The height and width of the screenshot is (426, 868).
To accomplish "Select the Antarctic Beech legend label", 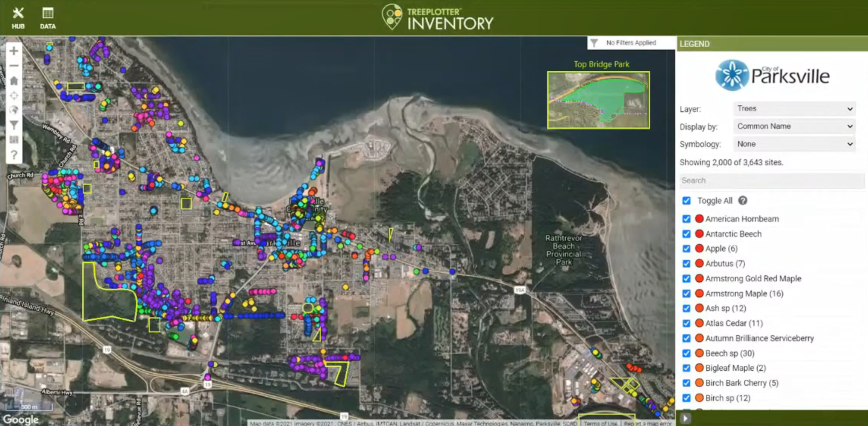I will tap(733, 234).
